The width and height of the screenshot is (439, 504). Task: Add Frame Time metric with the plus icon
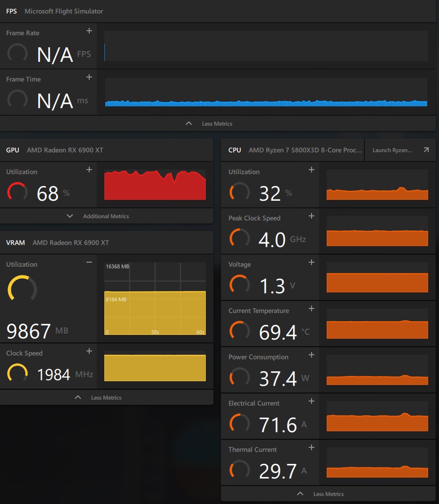click(x=89, y=77)
